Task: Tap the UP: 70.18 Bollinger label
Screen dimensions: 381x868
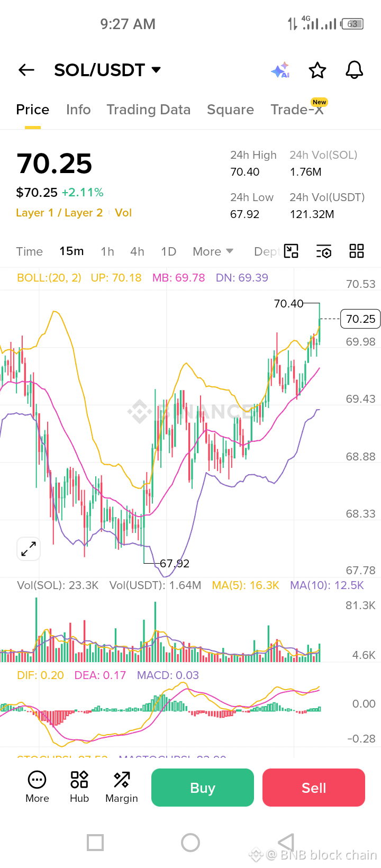Action: (x=116, y=278)
